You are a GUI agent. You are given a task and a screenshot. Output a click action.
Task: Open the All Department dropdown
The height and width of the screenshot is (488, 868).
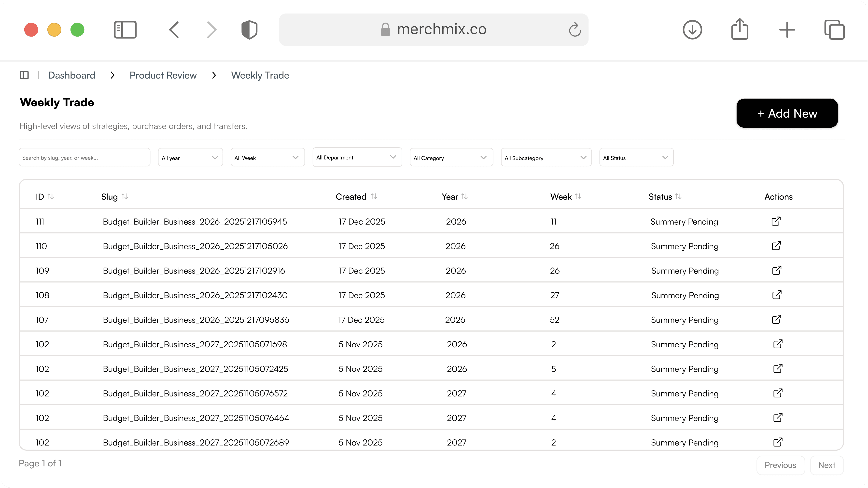[x=357, y=157]
